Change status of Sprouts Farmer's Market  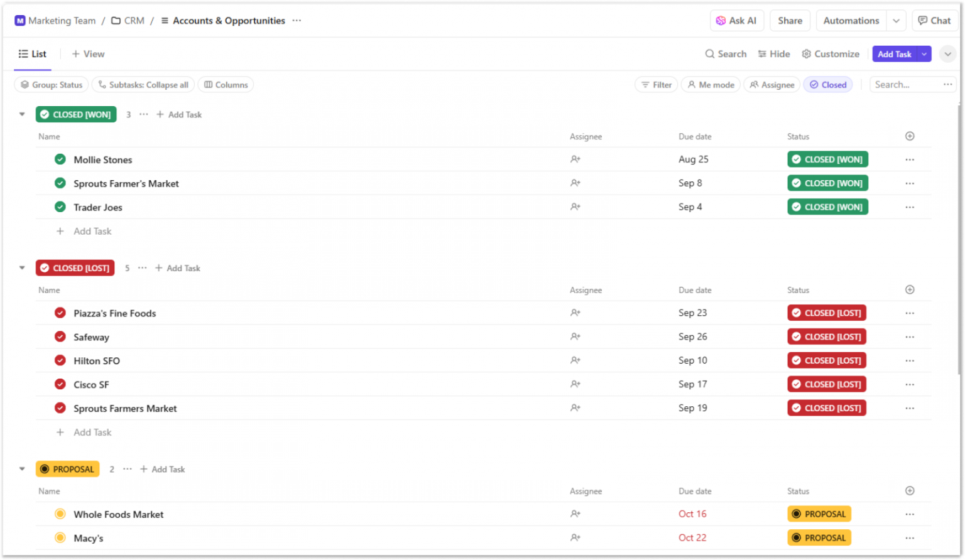coord(827,183)
